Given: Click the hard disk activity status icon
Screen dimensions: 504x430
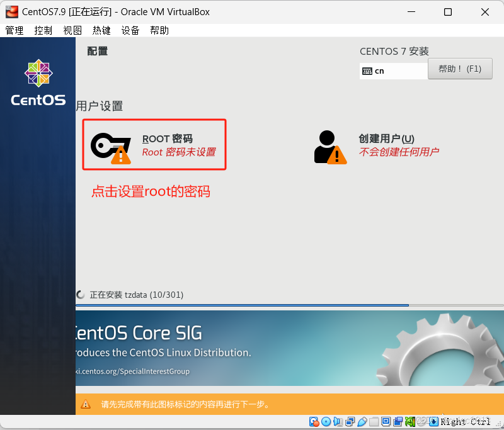Looking at the screenshot, I should [314, 422].
